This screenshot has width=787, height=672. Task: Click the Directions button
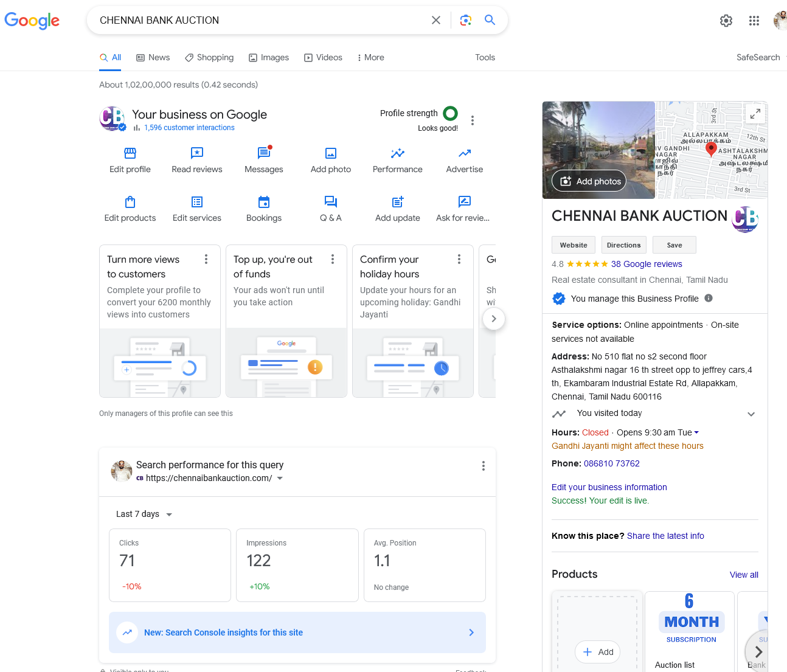point(623,244)
